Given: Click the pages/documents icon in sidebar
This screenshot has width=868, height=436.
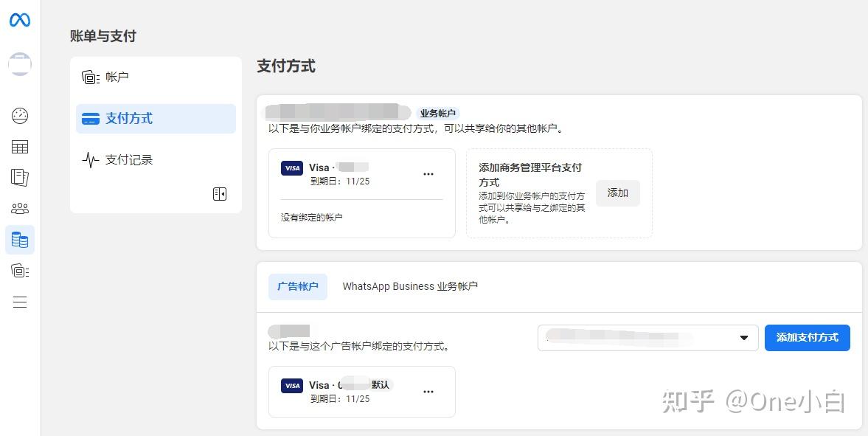Looking at the screenshot, I should [x=20, y=177].
